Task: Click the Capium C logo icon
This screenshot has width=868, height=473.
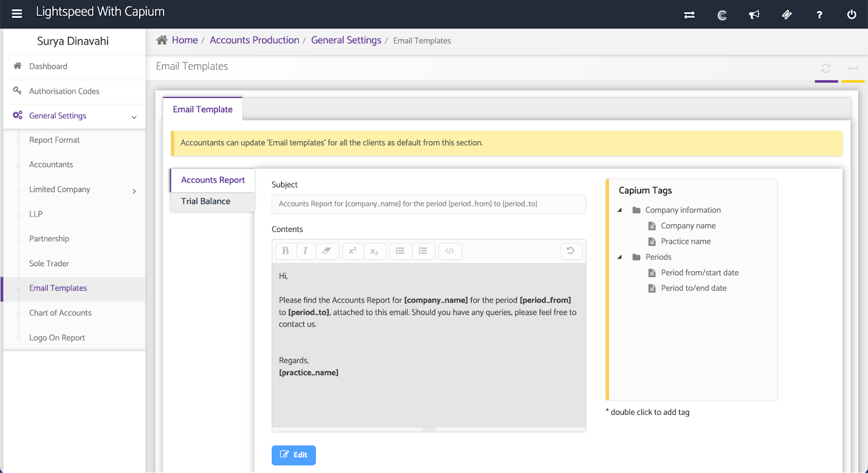Action: 722,15
